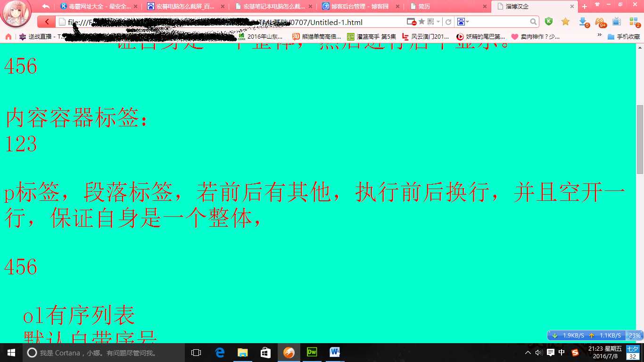Image resolution: width=644 pixels, height=362 pixels.
Task: Click the 23% memory indicator
Action: coord(634,336)
